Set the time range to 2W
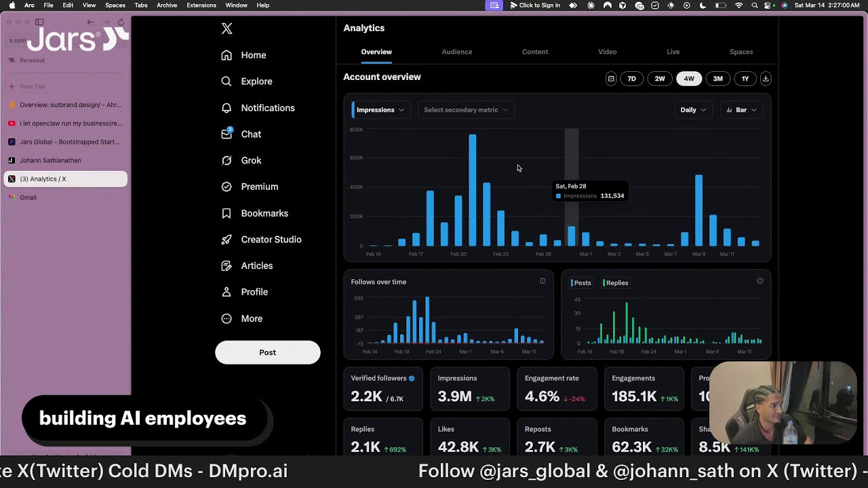Image resolution: width=868 pixels, height=488 pixels. [660, 79]
